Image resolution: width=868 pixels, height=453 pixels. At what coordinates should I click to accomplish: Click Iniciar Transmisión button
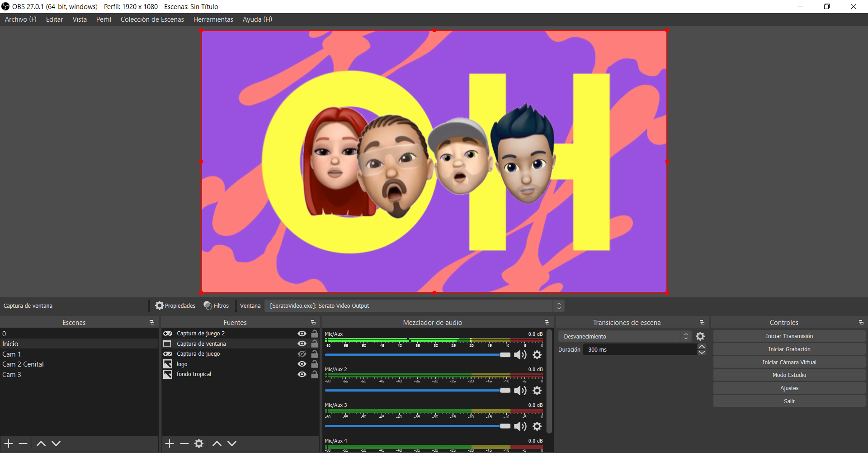click(789, 336)
